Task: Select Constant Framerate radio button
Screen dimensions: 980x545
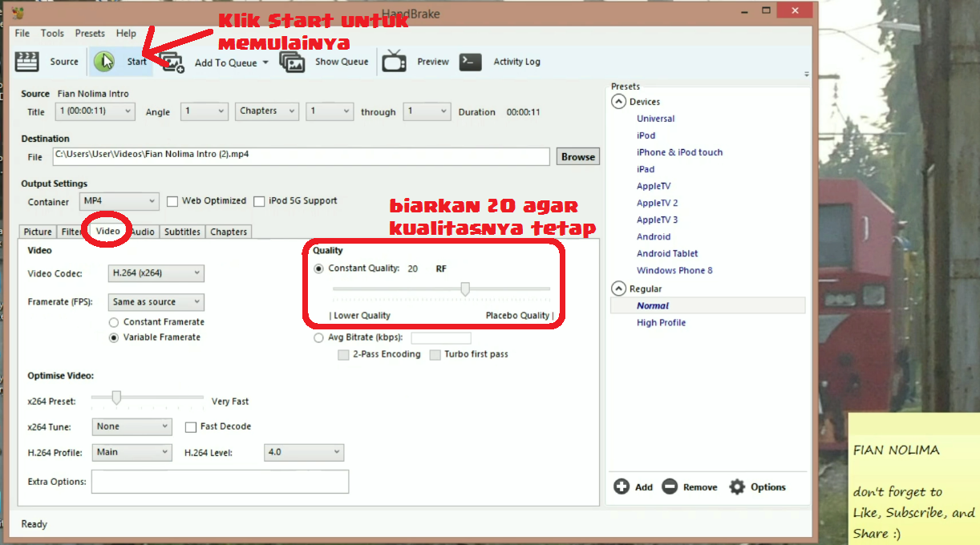Action: [114, 322]
